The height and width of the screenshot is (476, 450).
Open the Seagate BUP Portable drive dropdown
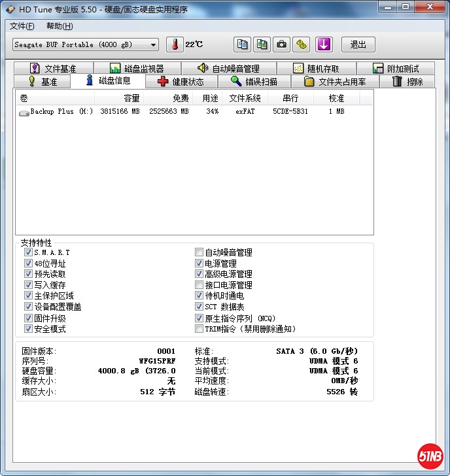tap(86, 44)
